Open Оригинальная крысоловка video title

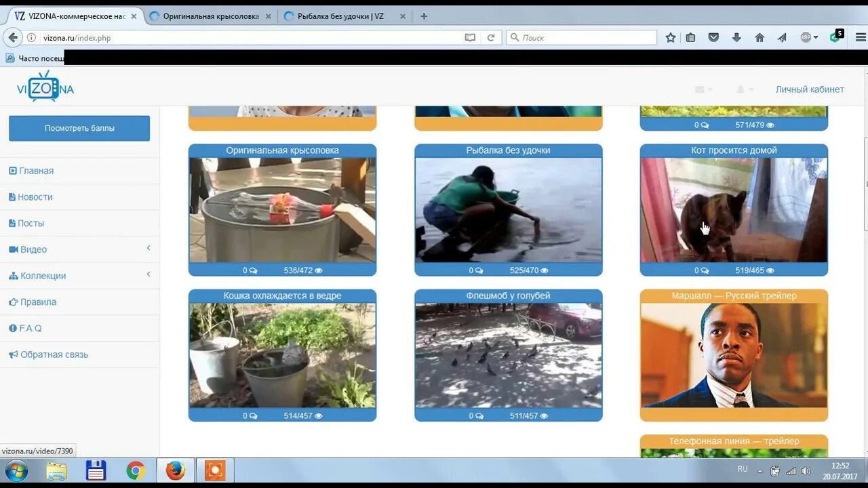282,150
